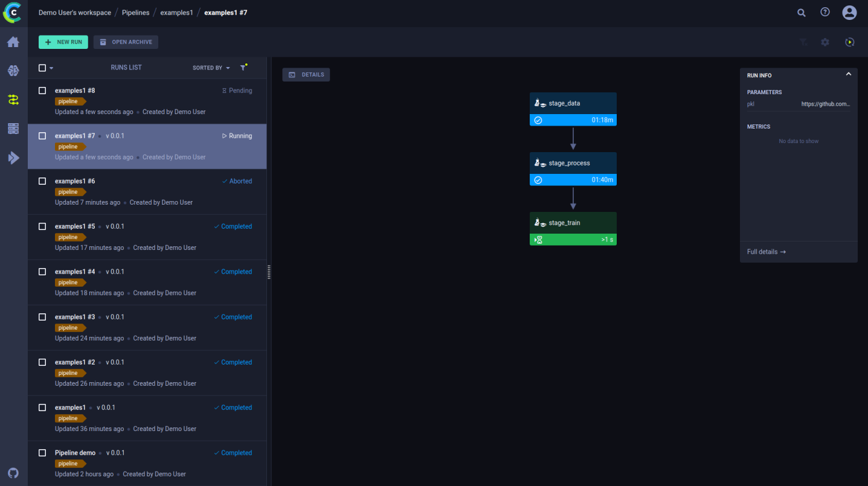
Task: Open the brain-shaped Projects sidebar icon
Action: pyautogui.click(x=13, y=71)
